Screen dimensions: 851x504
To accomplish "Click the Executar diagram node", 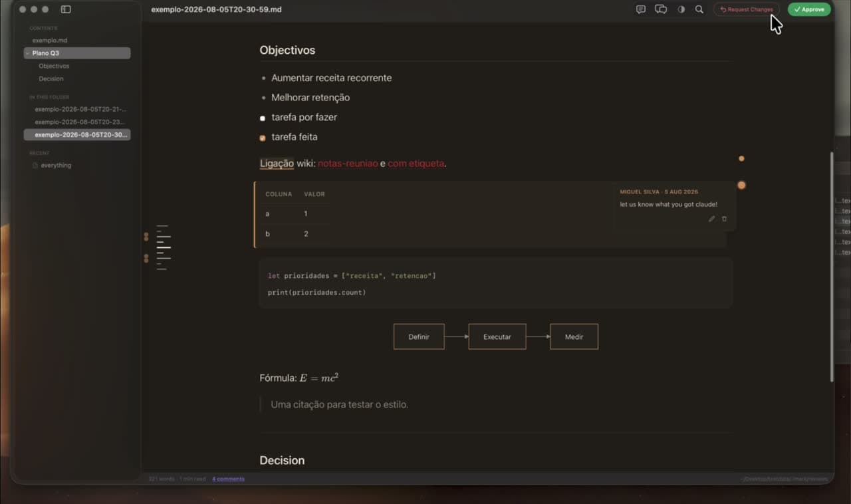I will tap(497, 336).
